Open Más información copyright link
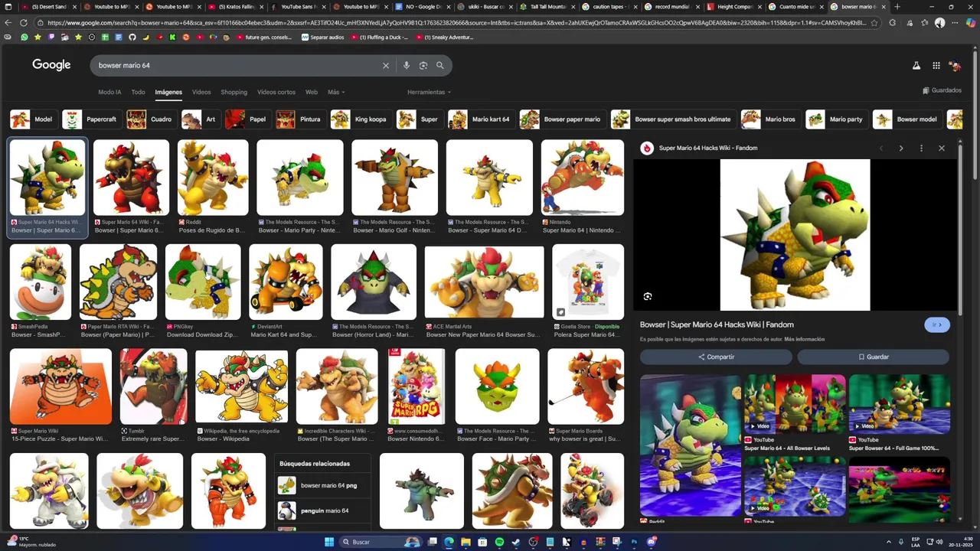980x551 pixels. click(x=805, y=339)
